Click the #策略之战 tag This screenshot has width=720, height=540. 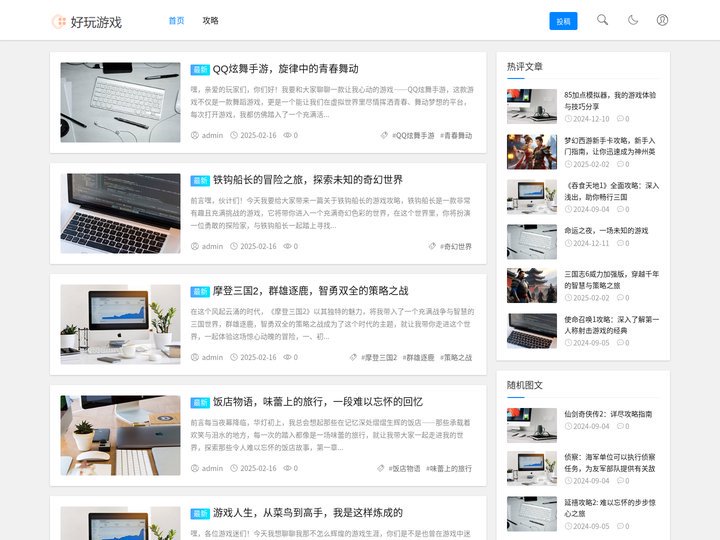[x=456, y=357]
